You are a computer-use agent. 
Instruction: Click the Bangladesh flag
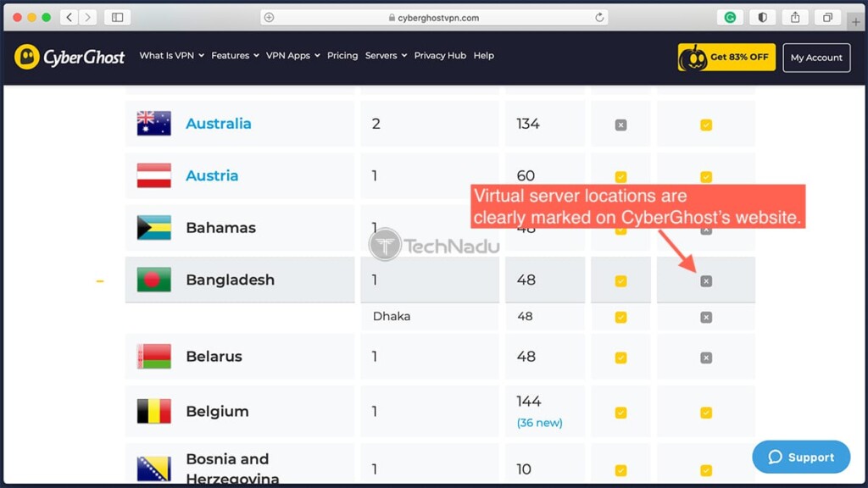click(154, 280)
